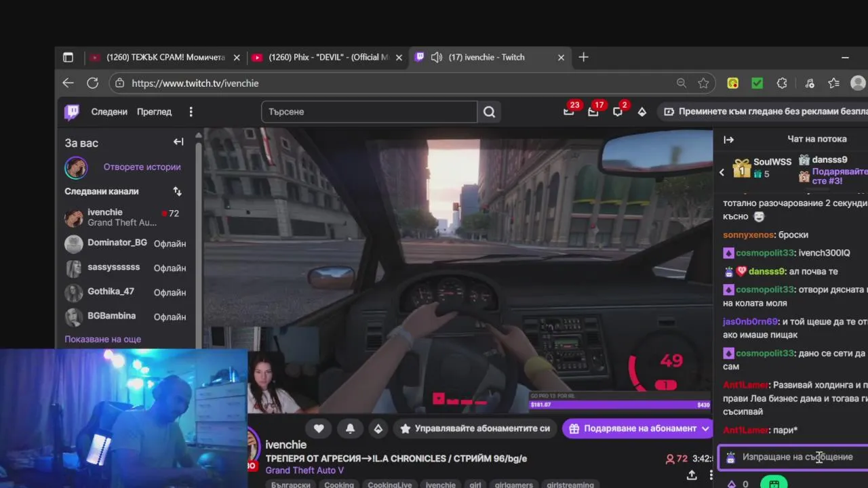The width and height of the screenshot is (868, 488).
Task: Open the Twitch home logo
Action: [x=71, y=112]
